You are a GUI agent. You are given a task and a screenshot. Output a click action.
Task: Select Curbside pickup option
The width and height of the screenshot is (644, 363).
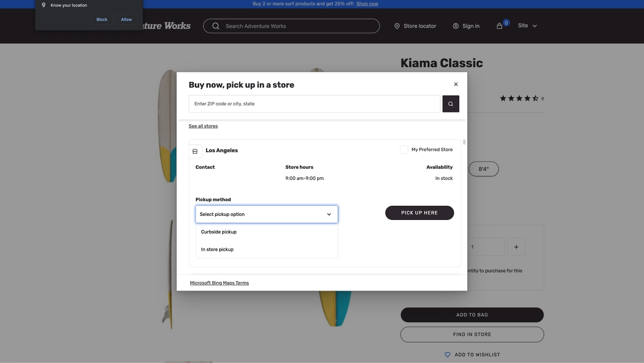pos(219,232)
